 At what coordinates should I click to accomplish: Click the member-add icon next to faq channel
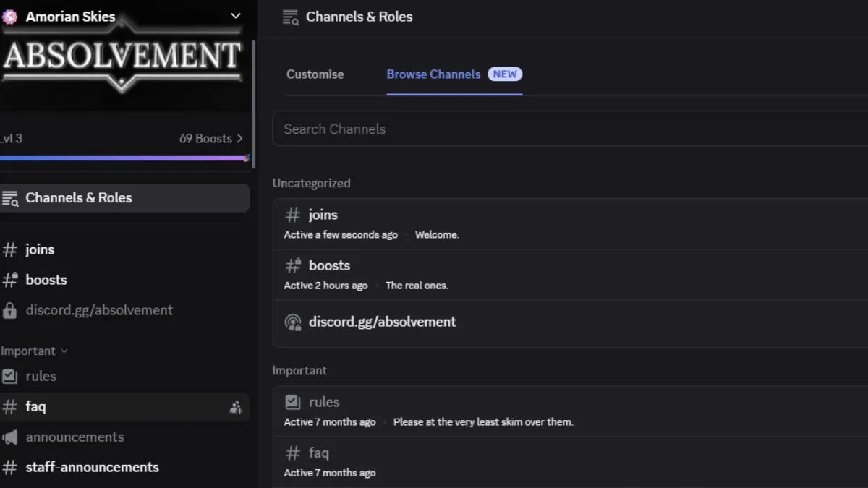[236, 406]
